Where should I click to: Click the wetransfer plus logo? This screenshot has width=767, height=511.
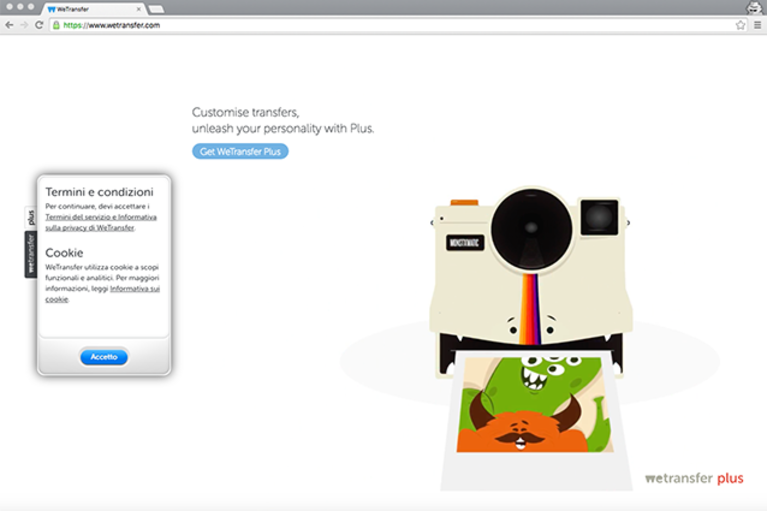pos(694,478)
